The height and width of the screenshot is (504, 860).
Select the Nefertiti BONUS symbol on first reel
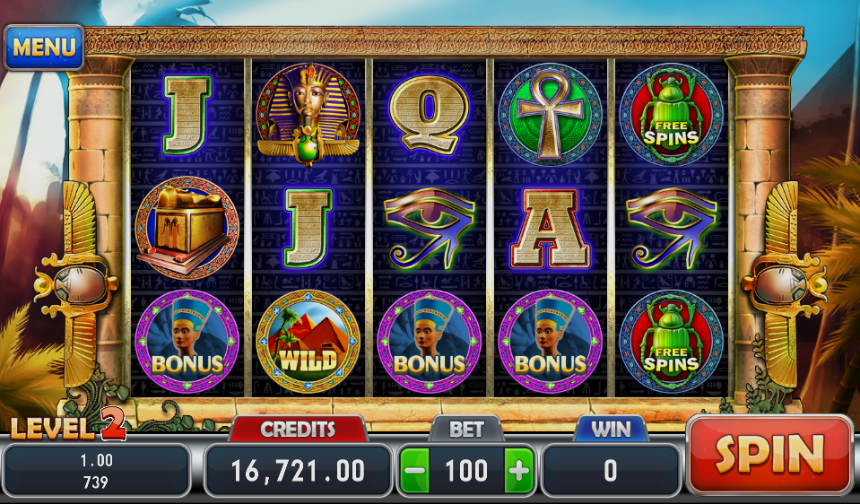pos(187,341)
